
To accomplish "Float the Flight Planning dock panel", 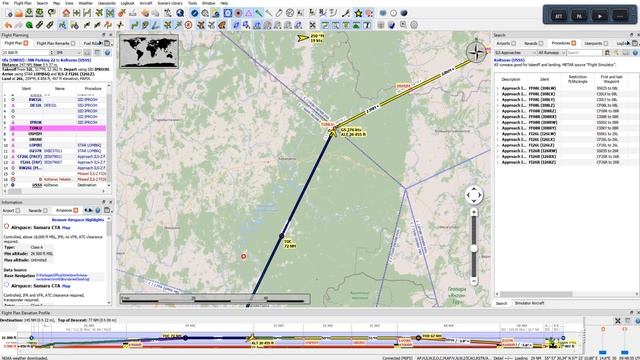I will point(104,35).
